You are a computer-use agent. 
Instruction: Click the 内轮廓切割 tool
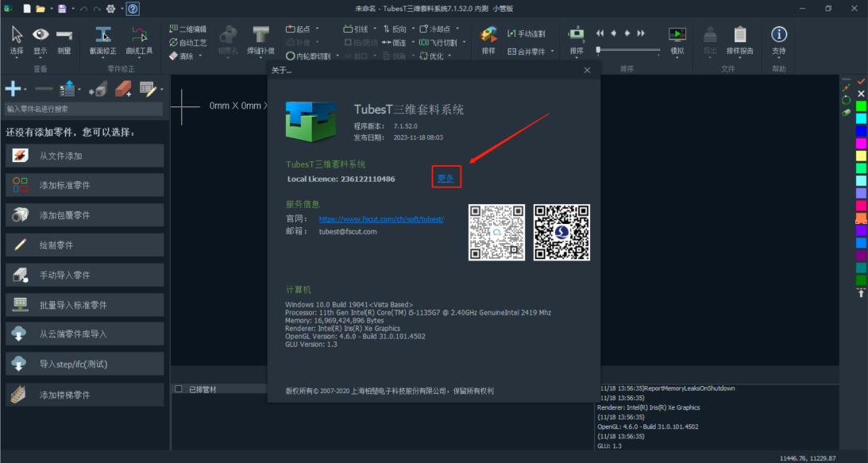point(308,56)
